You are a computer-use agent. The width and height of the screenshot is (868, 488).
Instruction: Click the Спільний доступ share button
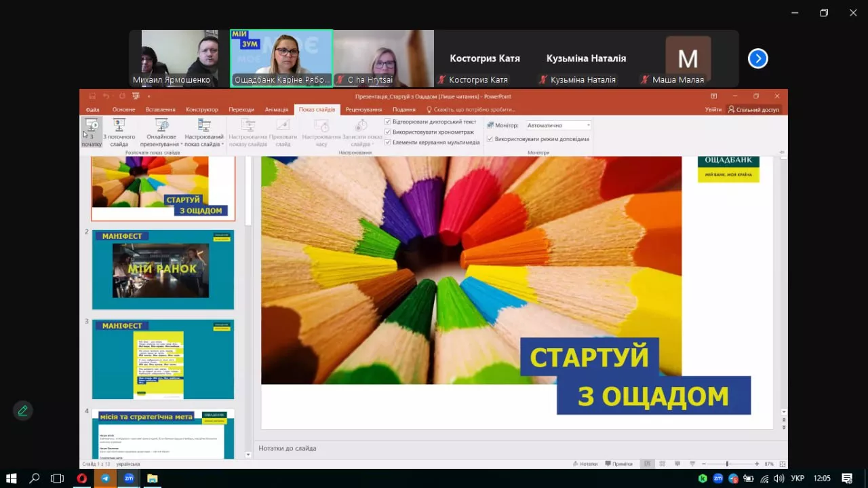point(755,109)
